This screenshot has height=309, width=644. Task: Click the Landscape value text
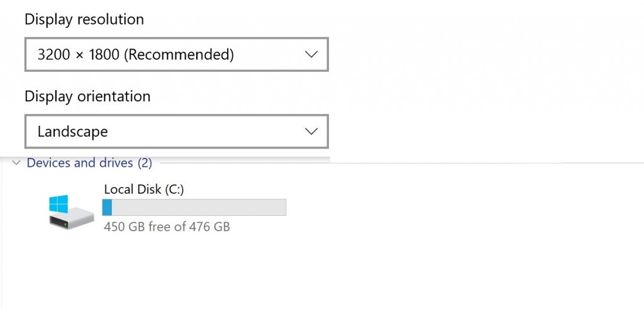click(x=73, y=132)
